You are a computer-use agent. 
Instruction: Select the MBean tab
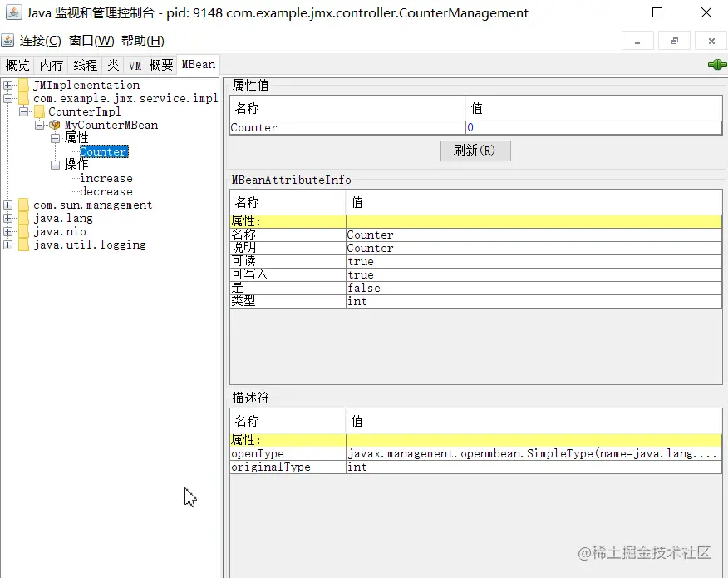[199, 65]
